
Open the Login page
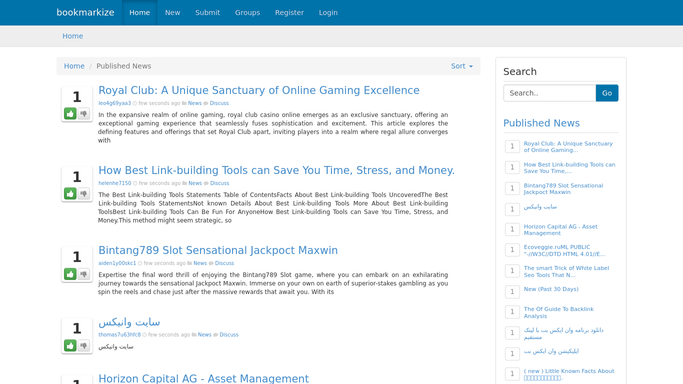(328, 13)
